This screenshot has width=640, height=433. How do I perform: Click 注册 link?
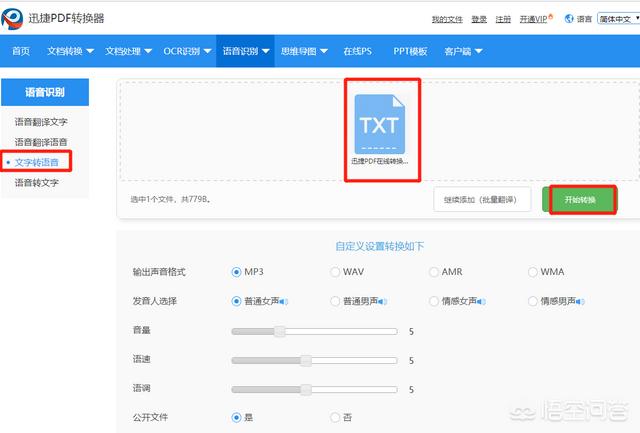tap(503, 19)
